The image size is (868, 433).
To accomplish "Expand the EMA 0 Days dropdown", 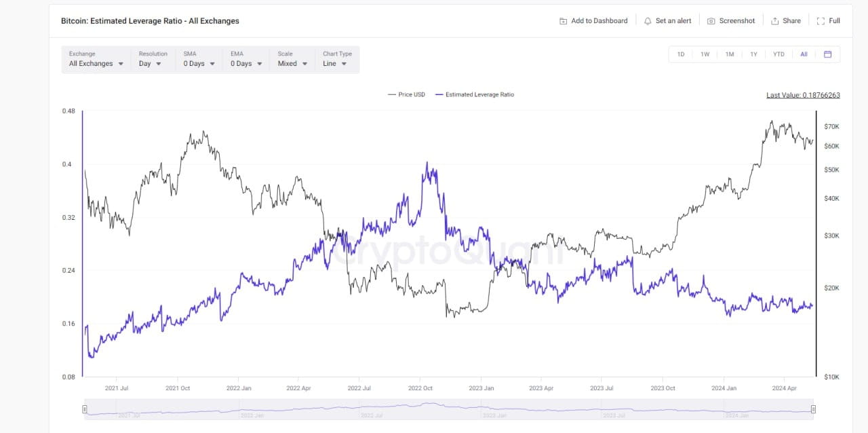I will [246, 63].
